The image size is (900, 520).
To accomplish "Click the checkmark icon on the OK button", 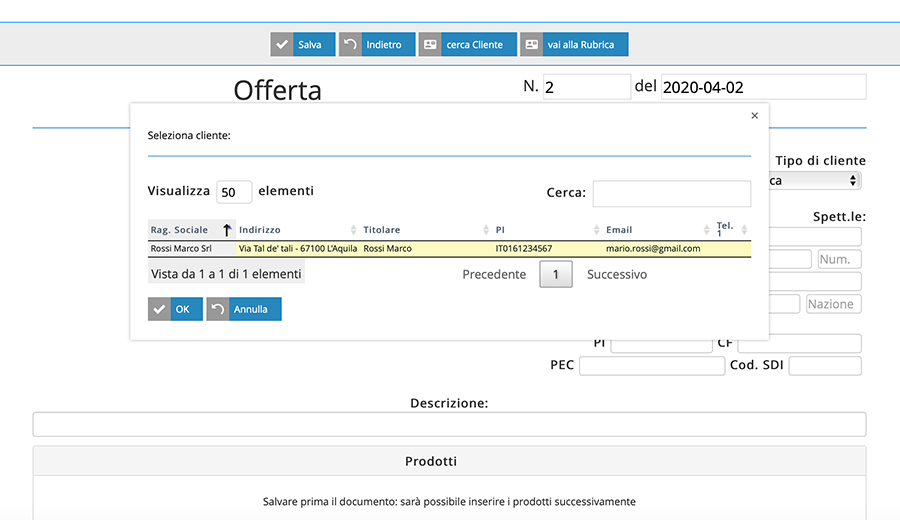I will [x=160, y=309].
